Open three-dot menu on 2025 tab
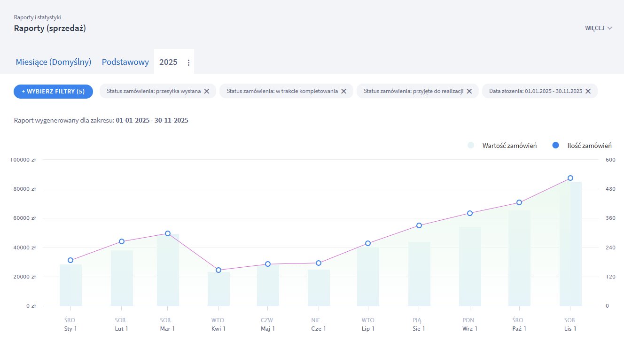624x364 pixels. (188, 62)
